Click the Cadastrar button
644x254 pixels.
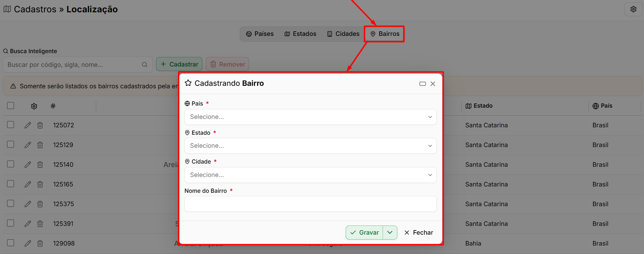[179, 64]
